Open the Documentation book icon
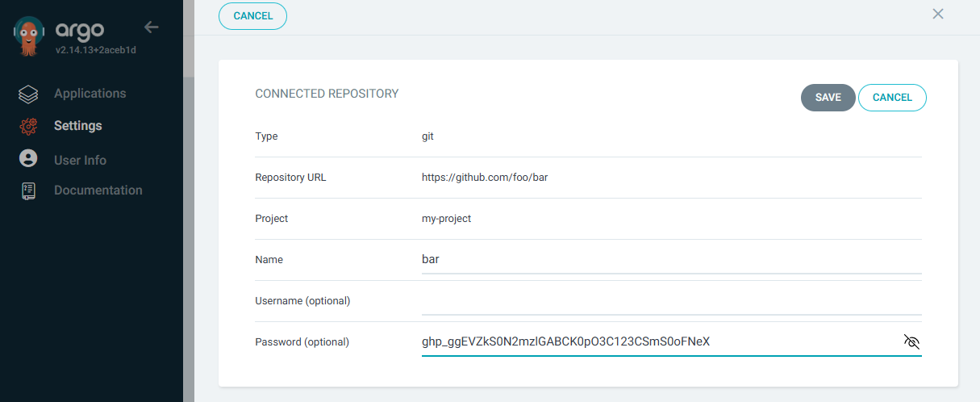This screenshot has height=402, width=980. tap(28, 191)
